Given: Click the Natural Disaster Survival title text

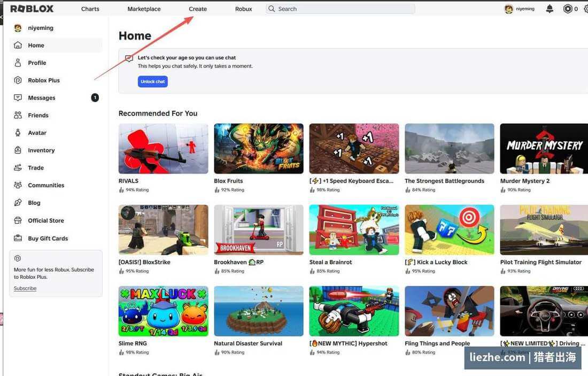Looking at the screenshot, I should coord(248,343).
